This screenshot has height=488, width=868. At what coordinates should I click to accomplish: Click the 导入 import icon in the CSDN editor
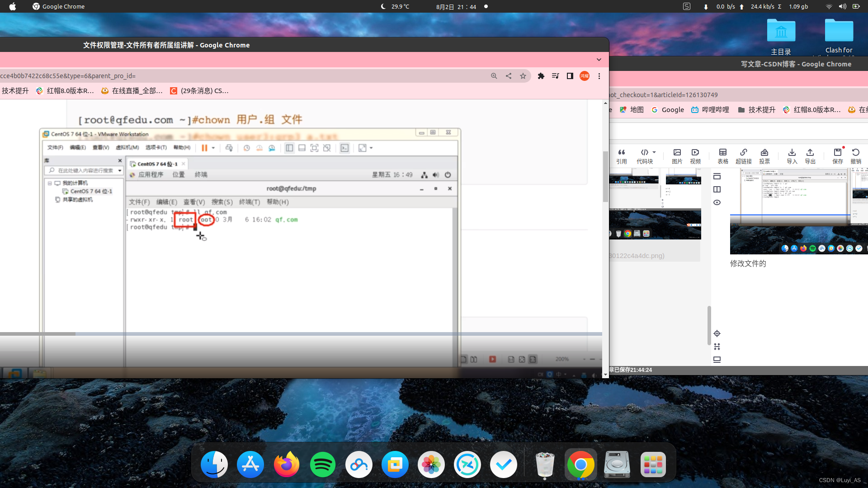point(792,156)
